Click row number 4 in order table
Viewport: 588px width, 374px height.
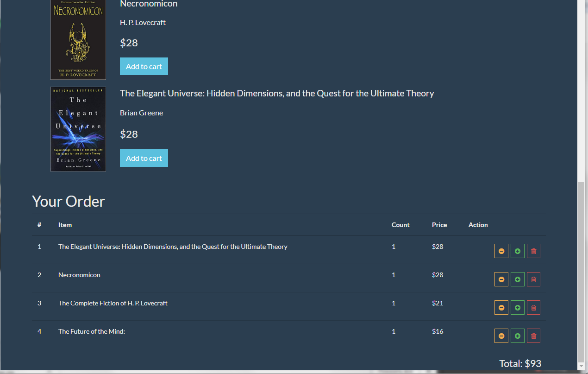tap(39, 331)
